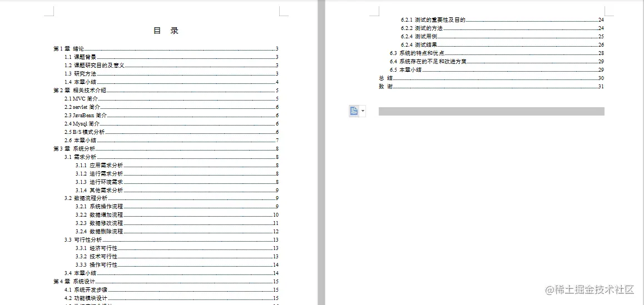Click the 4.2 功能模块设计 entry
Viewport: 644px width, 305px height.
pyautogui.click(x=172, y=298)
